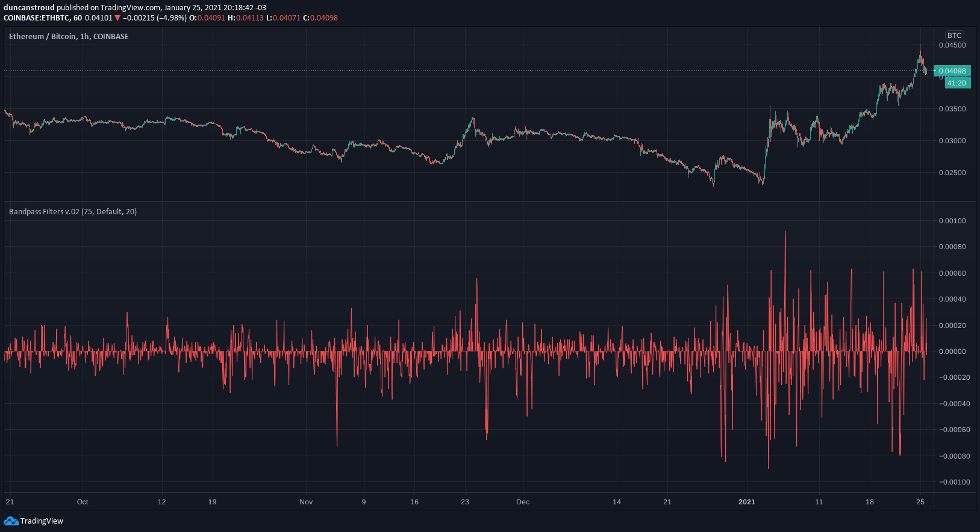This screenshot has height=532, width=980.
Task: Click the green 0.04098 current price tag
Action: click(x=952, y=71)
